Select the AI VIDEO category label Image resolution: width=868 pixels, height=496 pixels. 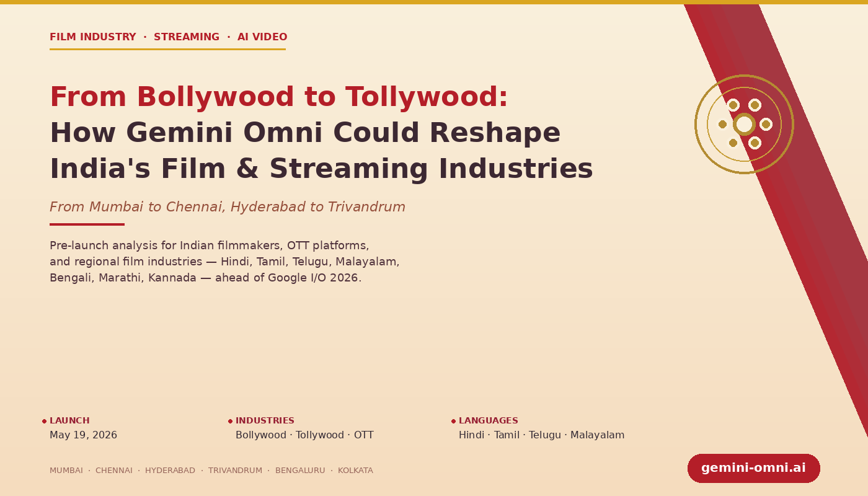pos(262,37)
